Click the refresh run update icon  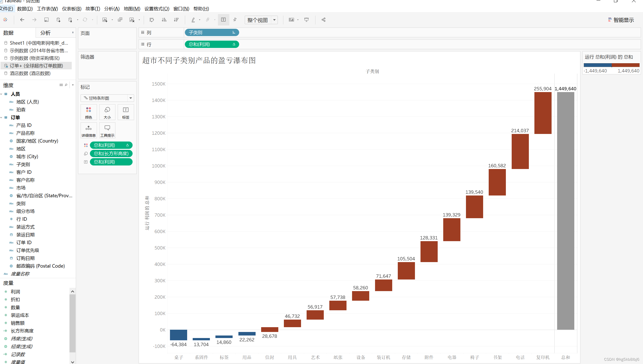(x=85, y=20)
